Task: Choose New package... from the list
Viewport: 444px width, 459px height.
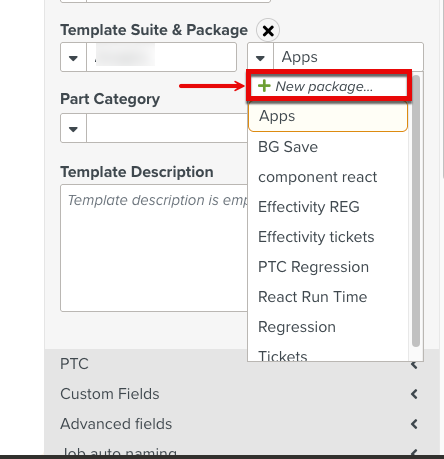Action: [x=328, y=86]
